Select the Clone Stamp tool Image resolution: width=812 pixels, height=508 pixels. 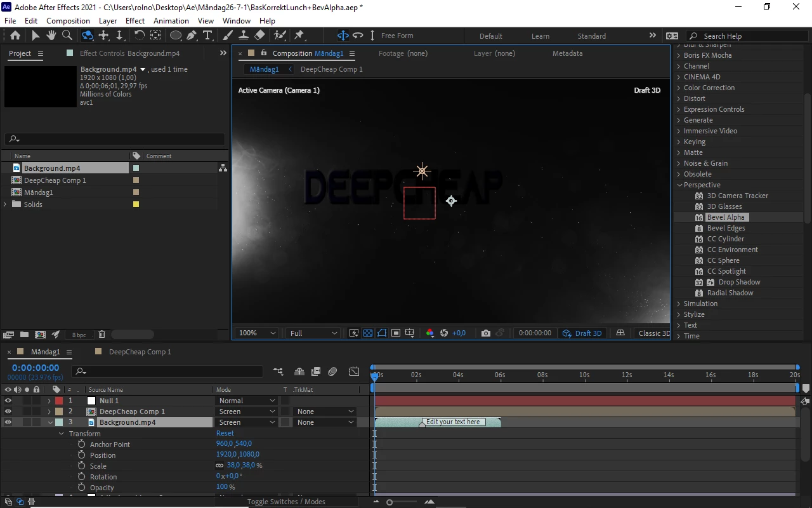click(x=244, y=36)
